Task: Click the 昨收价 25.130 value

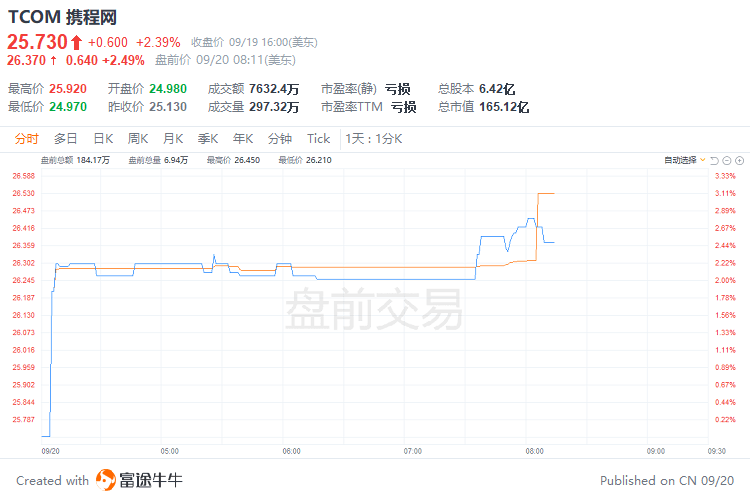Action: click(x=168, y=107)
